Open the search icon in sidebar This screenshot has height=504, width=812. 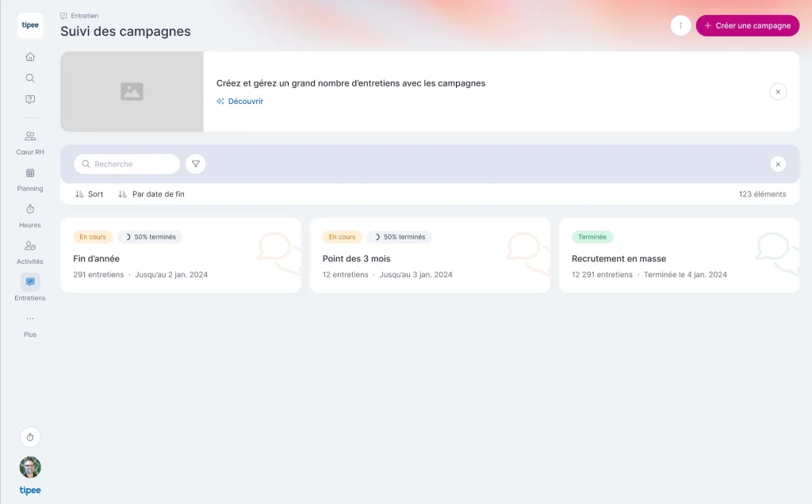click(x=30, y=78)
